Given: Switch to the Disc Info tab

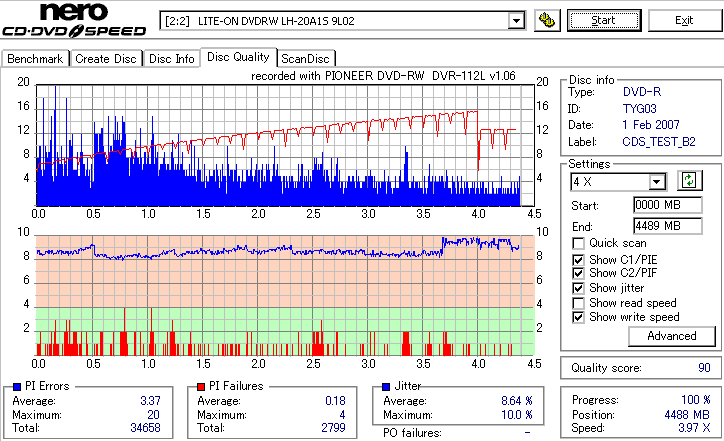Looking at the screenshot, I should (171, 59).
